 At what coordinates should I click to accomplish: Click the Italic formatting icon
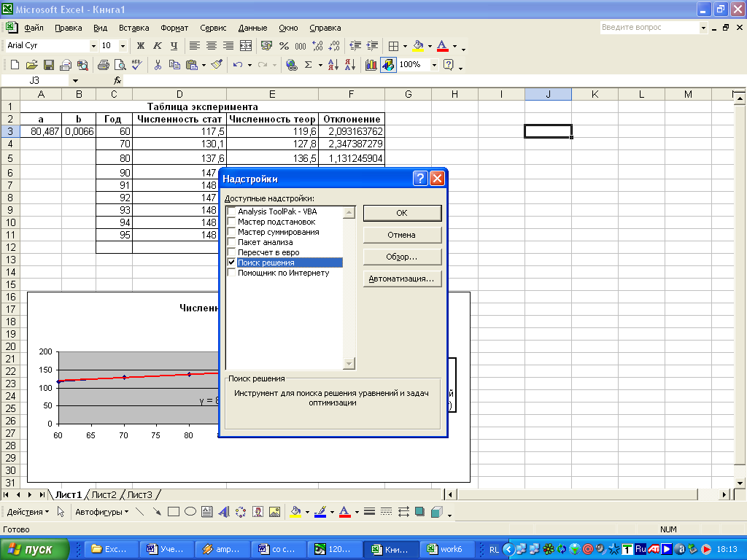pos(158,46)
